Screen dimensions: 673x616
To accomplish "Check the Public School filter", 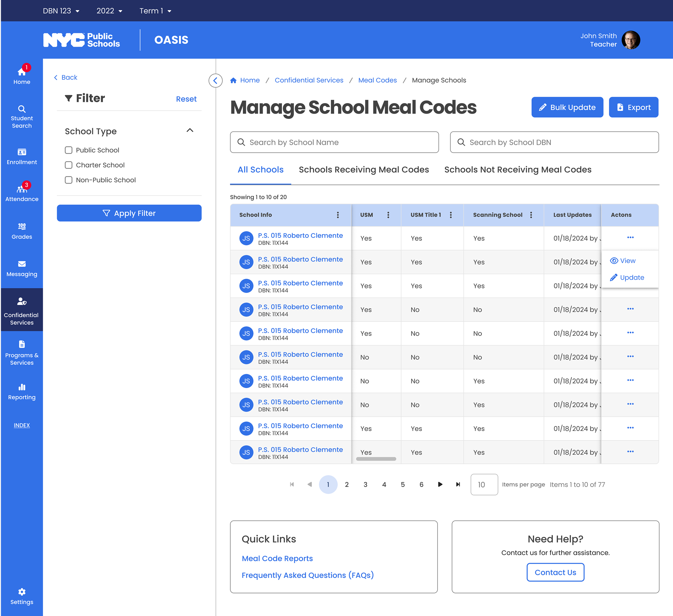I will tap(68, 150).
